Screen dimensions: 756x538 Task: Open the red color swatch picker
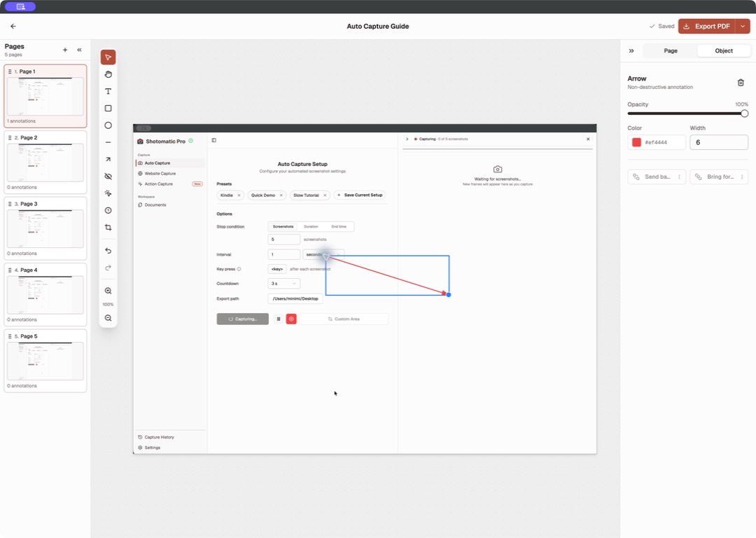[x=636, y=142]
